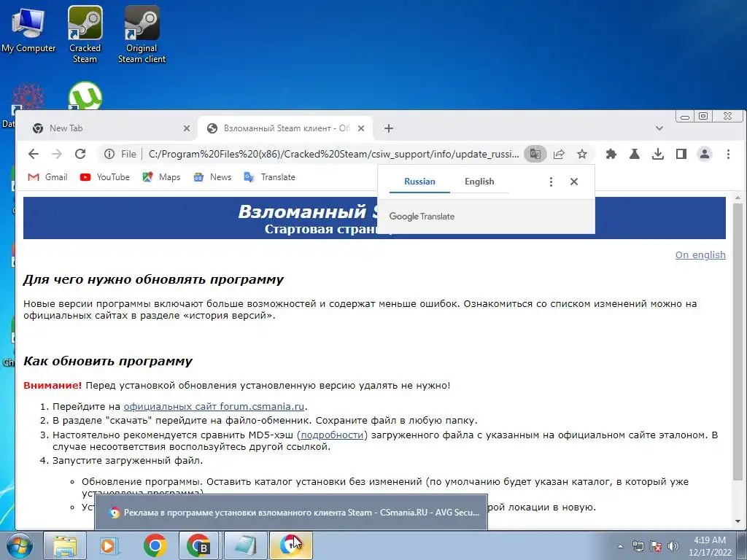The height and width of the screenshot is (560, 747).
Task: Show hidden system tray icons
Action: [620, 546]
